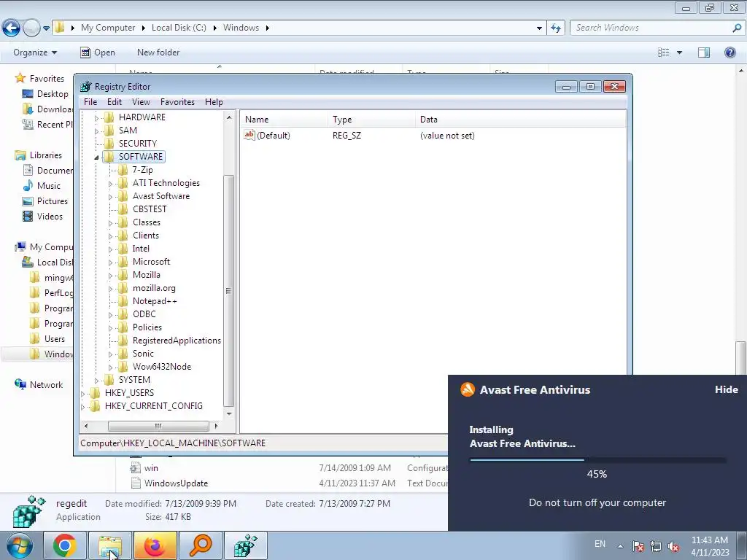Open Explorer Help question mark icon
This screenshot has height=560, width=747.
click(729, 52)
